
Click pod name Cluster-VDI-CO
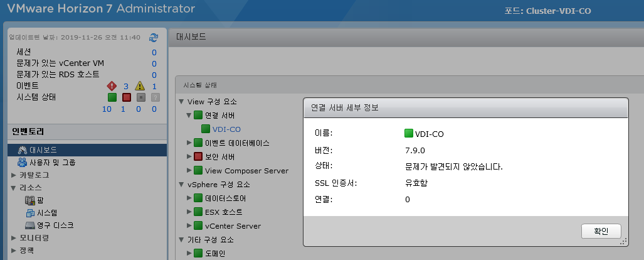(559, 11)
